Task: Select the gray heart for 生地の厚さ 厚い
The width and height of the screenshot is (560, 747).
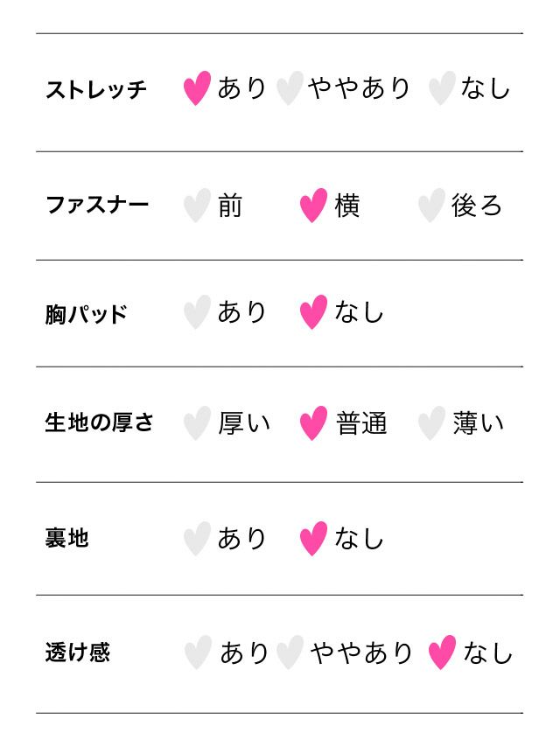Action: [x=197, y=423]
